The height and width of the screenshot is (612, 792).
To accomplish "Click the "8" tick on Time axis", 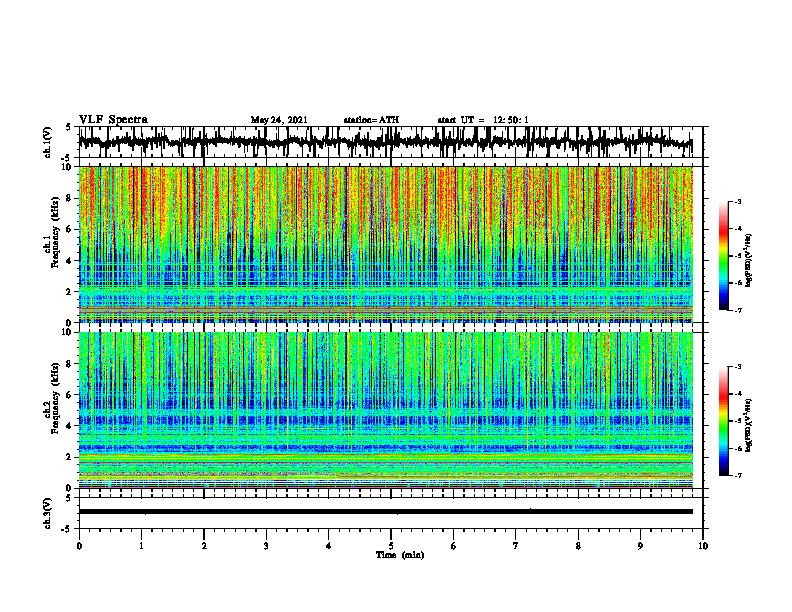I will [578, 546].
